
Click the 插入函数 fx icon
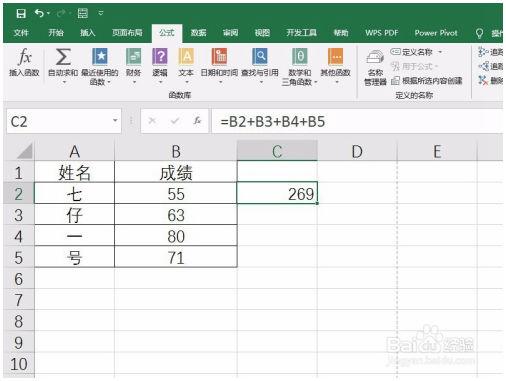pos(24,57)
